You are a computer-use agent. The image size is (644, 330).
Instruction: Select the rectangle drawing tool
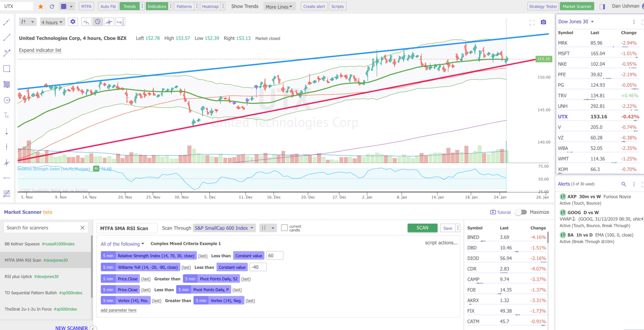point(7,69)
